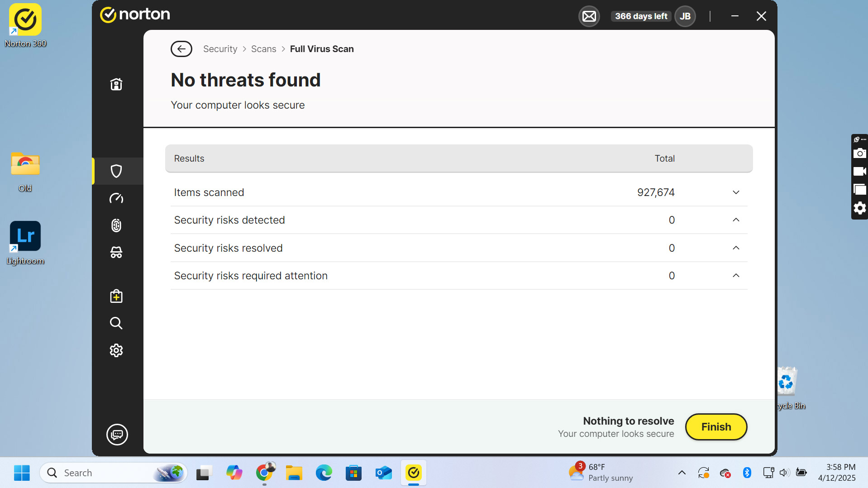Open the Norton home dashboard icon

tap(116, 84)
